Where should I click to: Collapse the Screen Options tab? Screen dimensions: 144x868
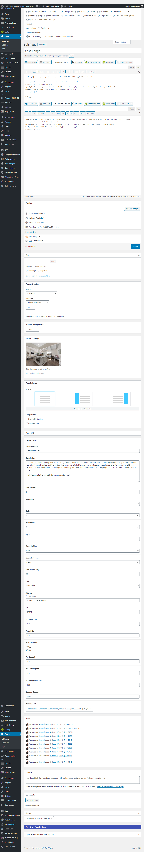coord(121,42)
